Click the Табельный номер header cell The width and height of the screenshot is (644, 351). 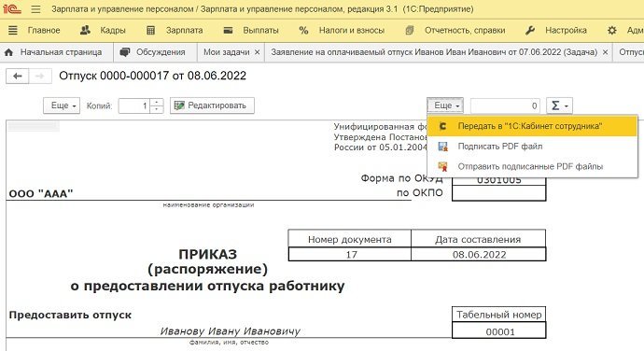(499, 315)
